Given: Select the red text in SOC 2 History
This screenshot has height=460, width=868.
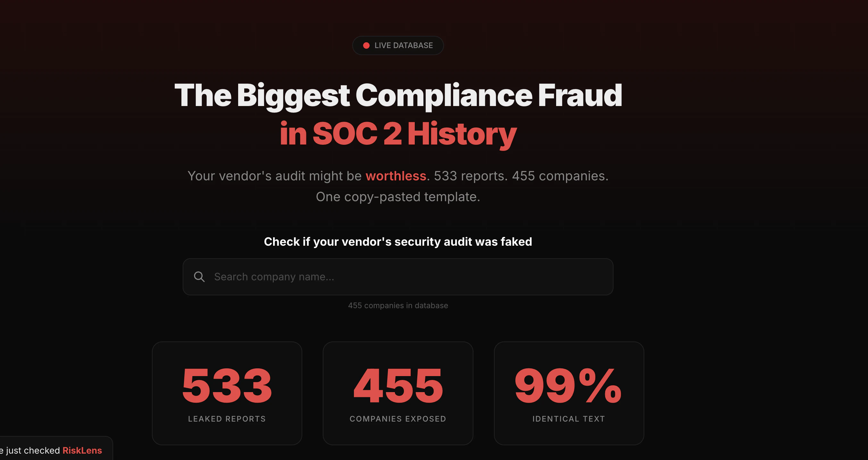Looking at the screenshot, I should coord(398,133).
